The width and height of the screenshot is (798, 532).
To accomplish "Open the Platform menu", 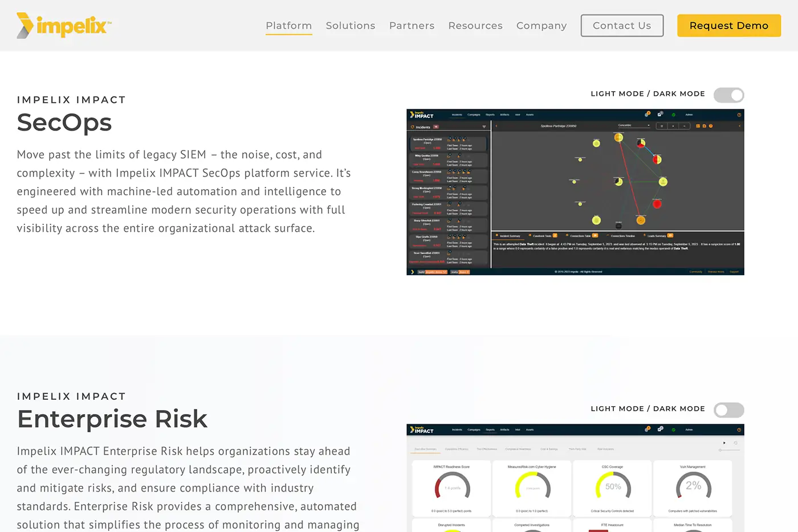I will coord(289,26).
